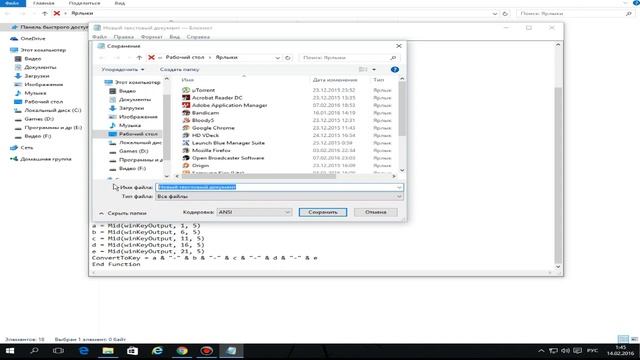Screen dimensions: 640x360
Task: Click search magnifier in save dialog
Action: tap(393, 58)
